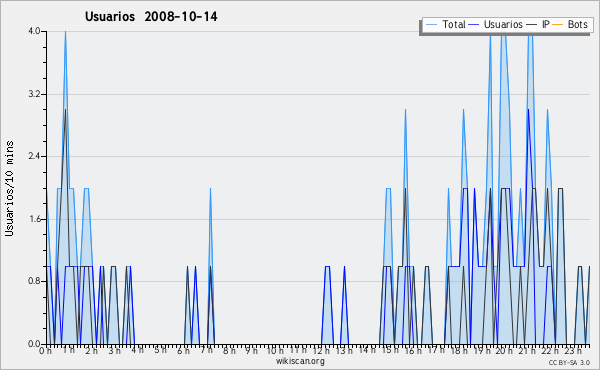The height and width of the screenshot is (370, 600).
Task: Click the isolated Total spike at 7 h
Action: [210, 189]
